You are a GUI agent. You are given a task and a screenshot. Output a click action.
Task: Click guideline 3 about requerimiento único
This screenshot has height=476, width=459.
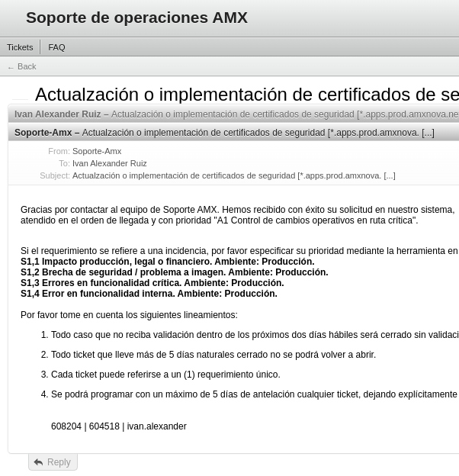click(x=165, y=375)
